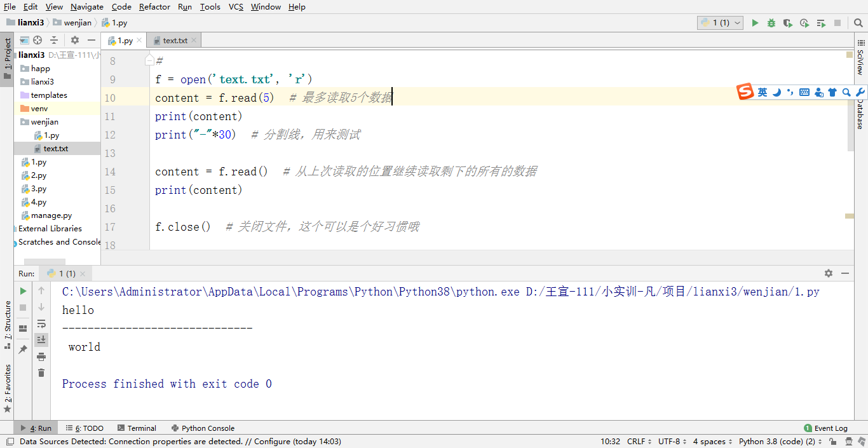Image resolution: width=868 pixels, height=448 pixels.
Task: Collapse the wenjian folder
Action: click(44, 121)
